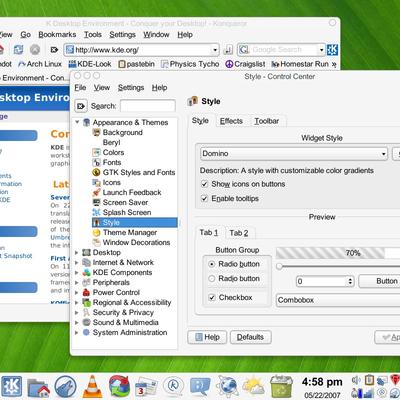The image size is (400, 400).
Task: Click the Google search engine icon
Action: pyautogui.click(x=244, y=50)
